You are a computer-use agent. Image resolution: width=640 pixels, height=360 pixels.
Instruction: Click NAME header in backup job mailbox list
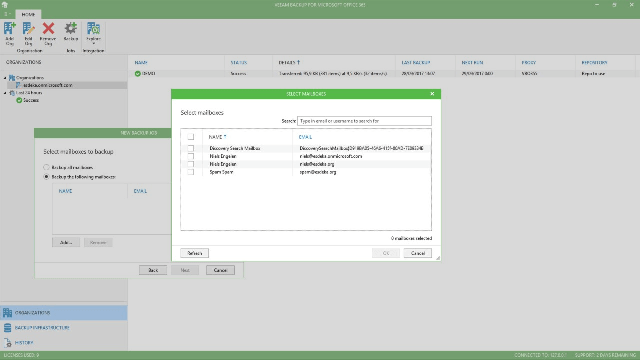pyautogui.click(x=65, y=191)
